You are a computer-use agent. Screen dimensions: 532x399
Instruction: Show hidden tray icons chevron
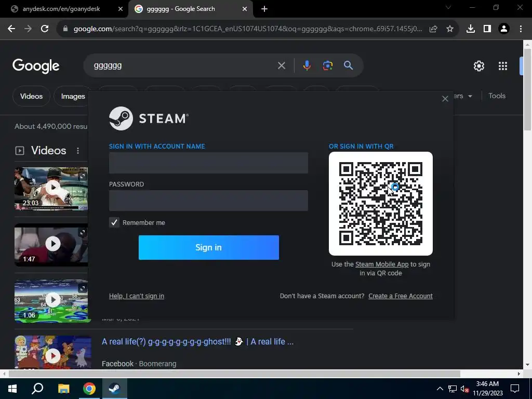440,389
